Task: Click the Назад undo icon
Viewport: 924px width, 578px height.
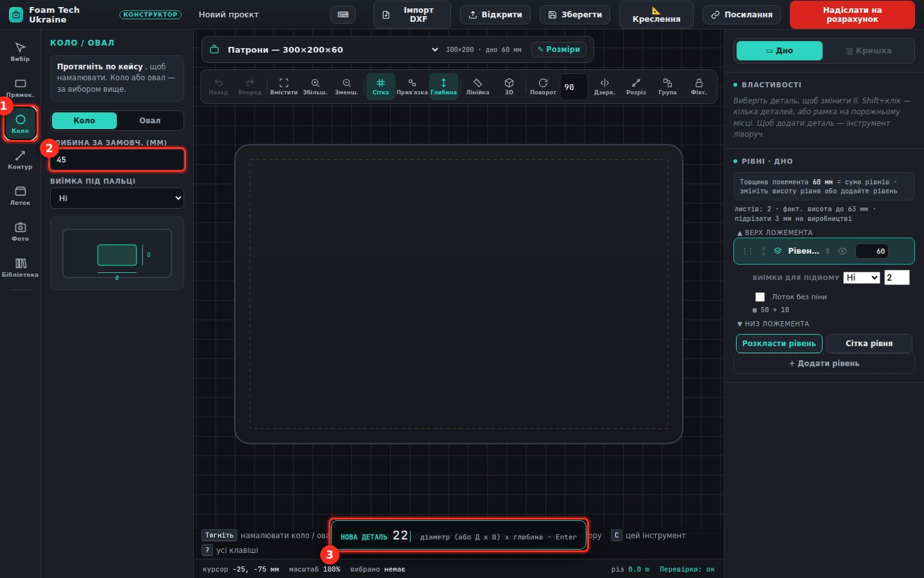Action: [218, 87]
